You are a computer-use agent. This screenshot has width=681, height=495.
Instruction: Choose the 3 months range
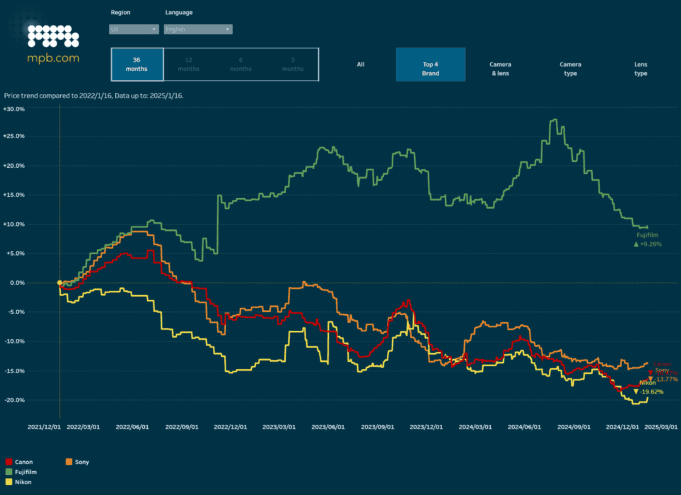tap(292, 64)
